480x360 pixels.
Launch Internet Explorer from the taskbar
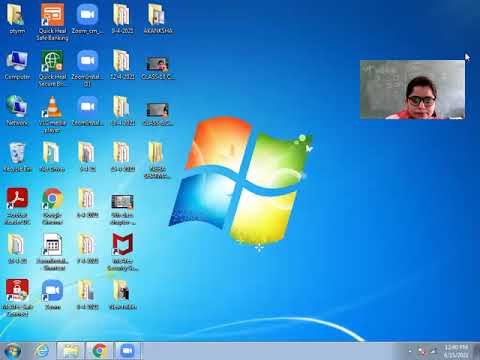point(41,351)
